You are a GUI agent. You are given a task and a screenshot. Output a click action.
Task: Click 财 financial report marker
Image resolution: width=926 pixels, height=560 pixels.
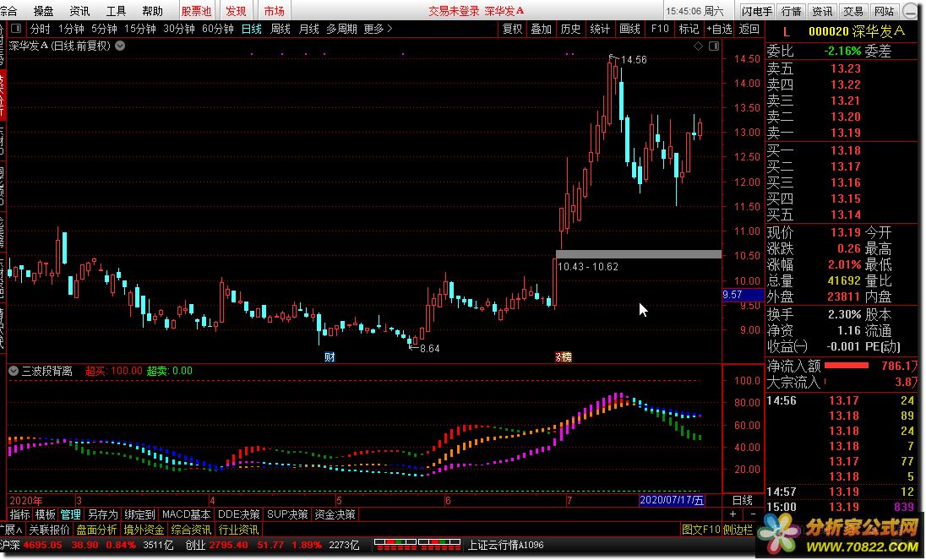tap(330, 357)
